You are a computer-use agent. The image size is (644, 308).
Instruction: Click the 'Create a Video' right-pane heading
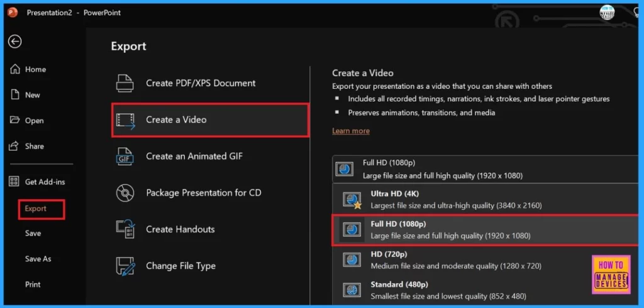pyautogui.click(x=363, y=73)
